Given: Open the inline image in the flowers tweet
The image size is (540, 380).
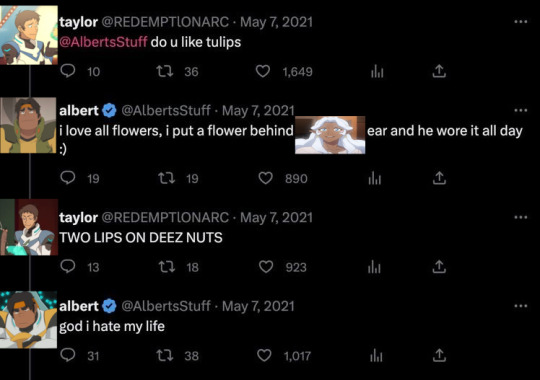Looking at the screenshot, I should coord(330,135).
